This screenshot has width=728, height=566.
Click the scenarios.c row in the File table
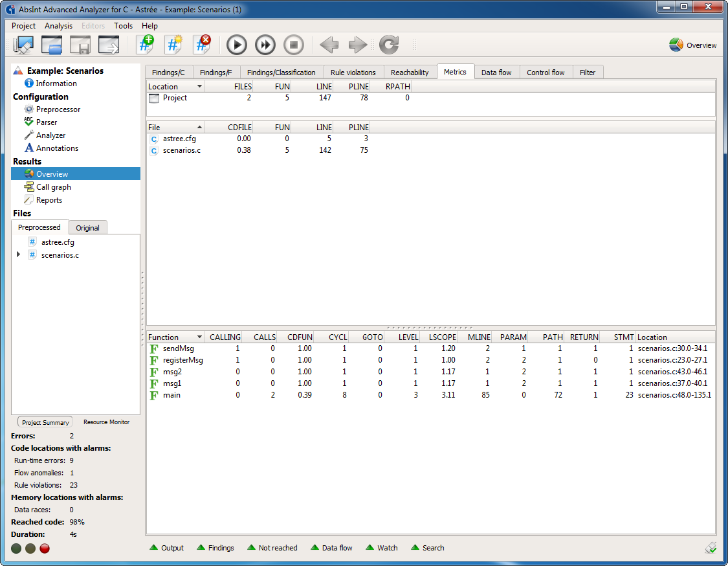click(x=430, y=150)
